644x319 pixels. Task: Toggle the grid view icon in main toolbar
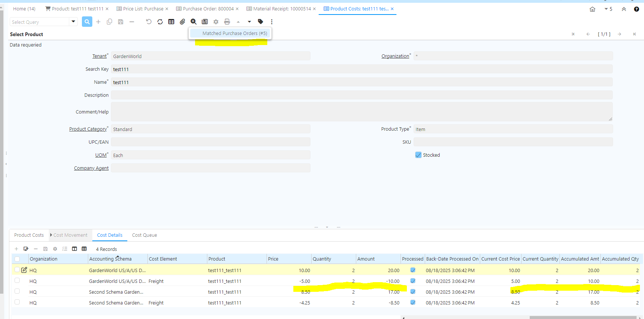pyautogui.click(x=171, y=22)
